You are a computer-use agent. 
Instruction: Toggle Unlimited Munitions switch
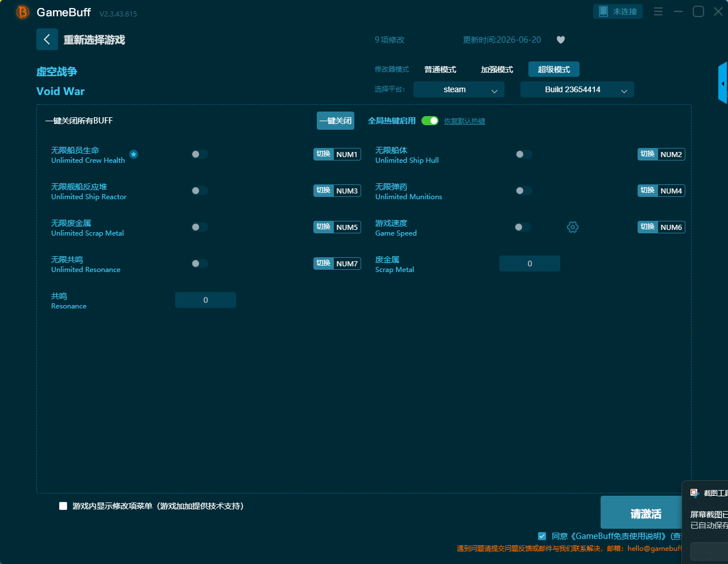[524, 191]
